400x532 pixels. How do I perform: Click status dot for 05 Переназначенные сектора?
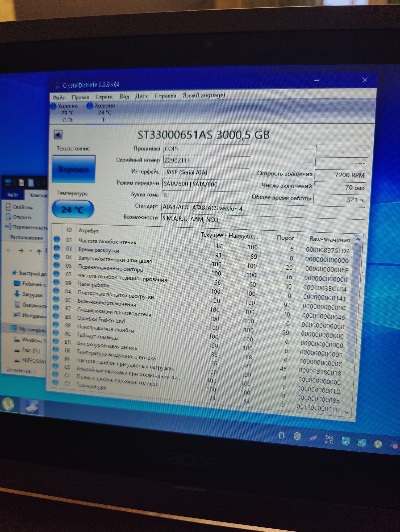57,265
